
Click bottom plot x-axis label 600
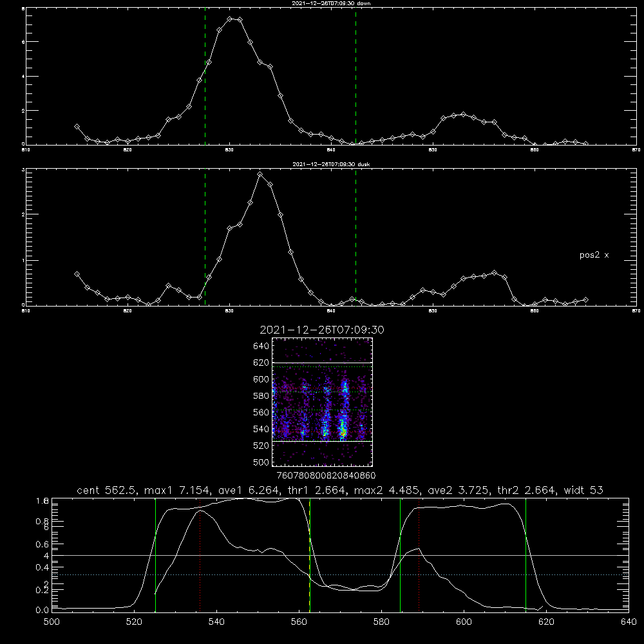(x=464, y=622)
